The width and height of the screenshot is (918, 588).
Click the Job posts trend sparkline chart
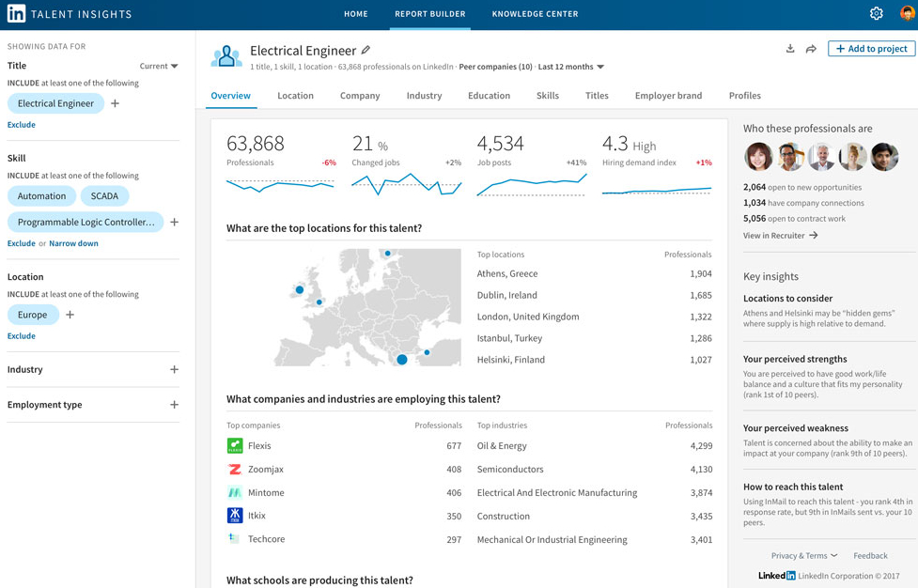[531, 185]
